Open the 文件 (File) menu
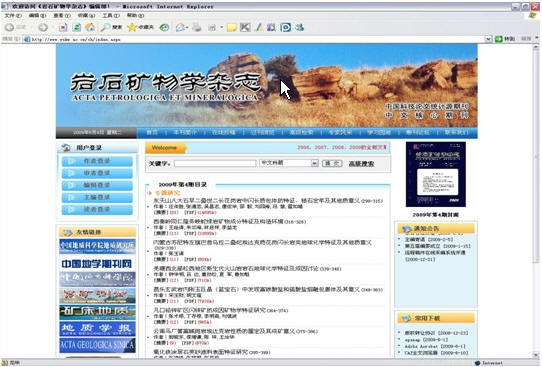Image resolution: width=542 pixels, height=367 pixels. 13,16
